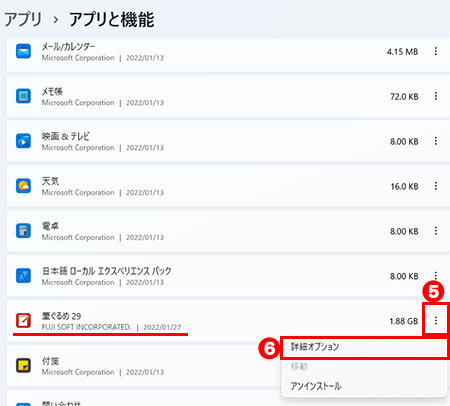Click the 2022/01/27 install date
The width and height of the screenshot is (450, 406).
click(162, 327)
